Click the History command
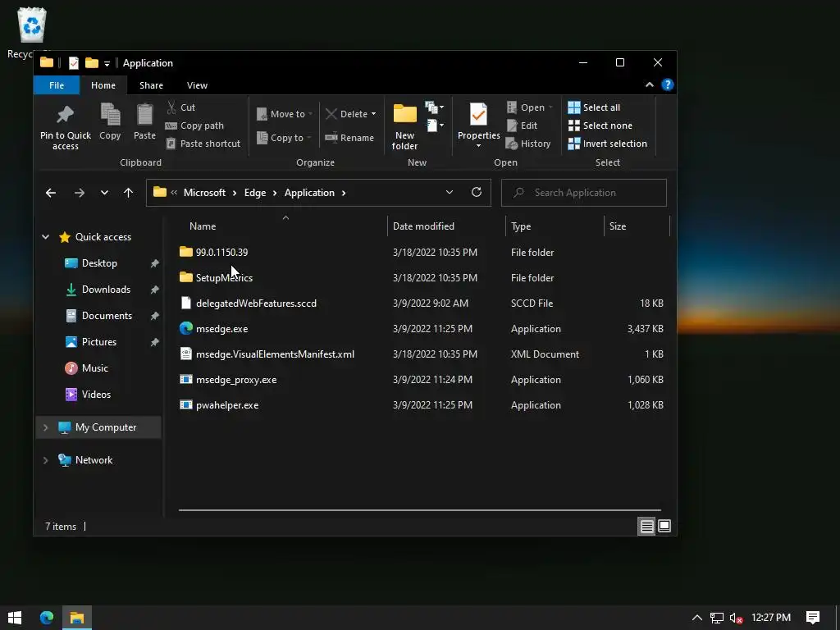The image size is (840, 630). [x=528, y=144]
